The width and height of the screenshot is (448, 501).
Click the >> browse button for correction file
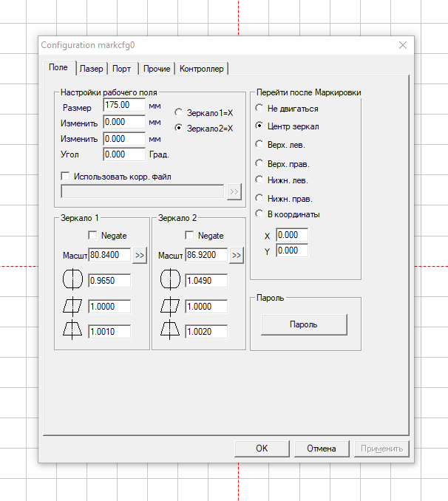point(234,191)
